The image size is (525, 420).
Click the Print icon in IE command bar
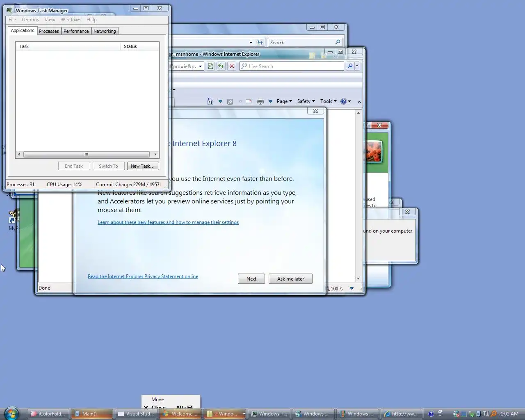(260, 101)
